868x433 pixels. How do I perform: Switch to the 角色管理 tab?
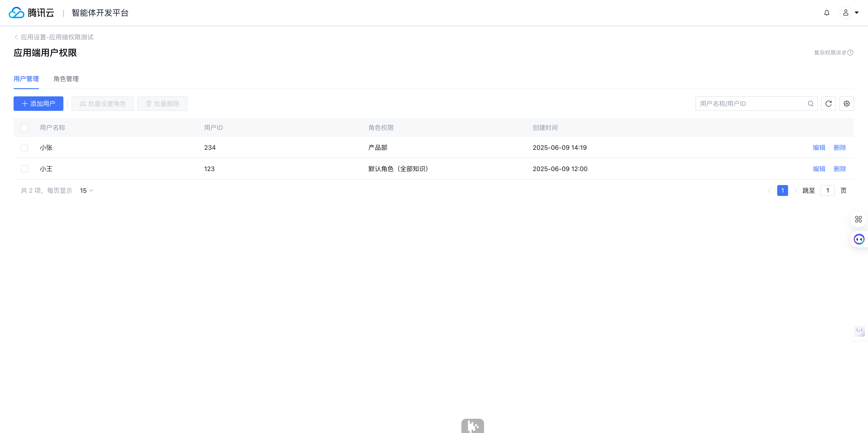(x=66, y=79)
